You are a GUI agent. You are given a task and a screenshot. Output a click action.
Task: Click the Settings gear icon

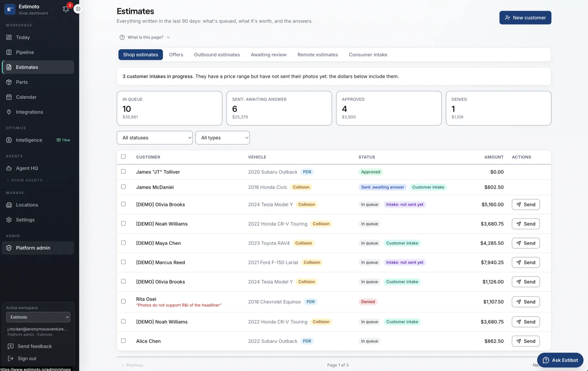[x=9, y=220]
